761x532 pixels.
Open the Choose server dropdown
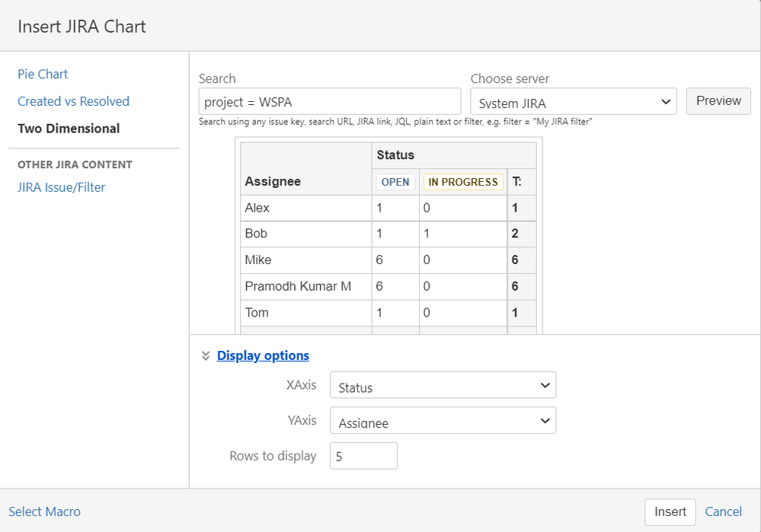[573, 100]
